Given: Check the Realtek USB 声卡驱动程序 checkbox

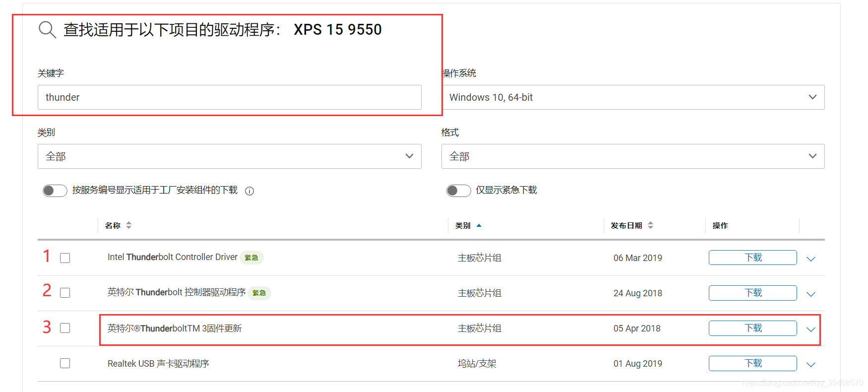Looking at the screenshot, I should [65, 363].
